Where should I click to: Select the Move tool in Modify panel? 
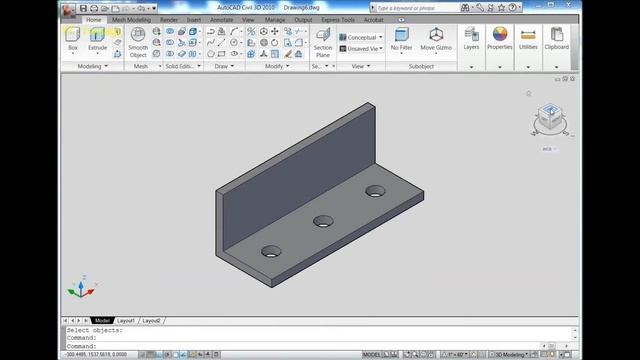pos(275,31)
